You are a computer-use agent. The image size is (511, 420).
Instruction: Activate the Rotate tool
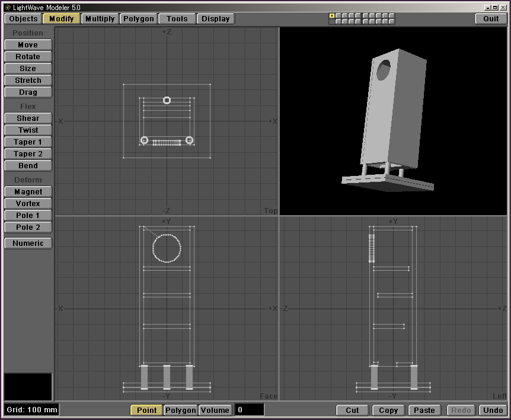point(28,57)
